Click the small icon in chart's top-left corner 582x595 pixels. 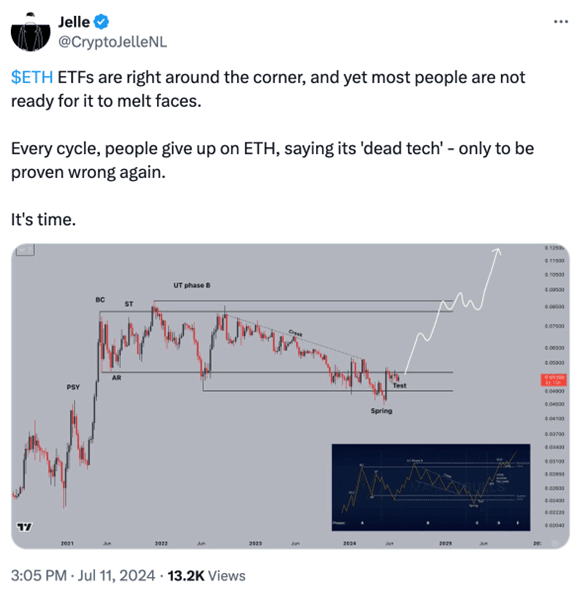tap(25, 250)
